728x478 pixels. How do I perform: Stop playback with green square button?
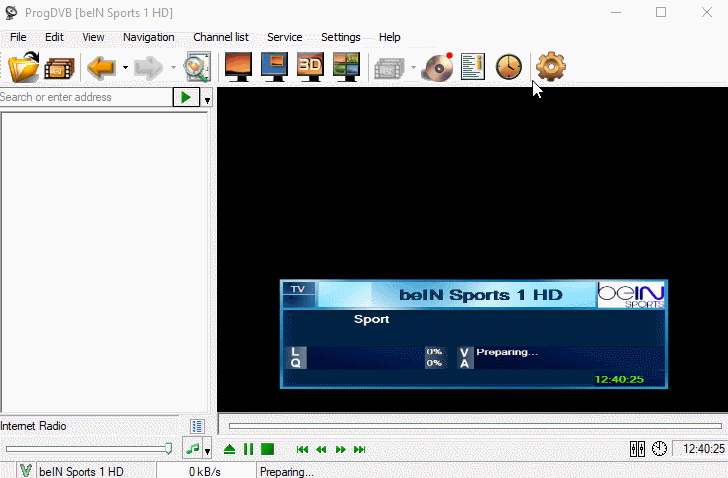267,449
